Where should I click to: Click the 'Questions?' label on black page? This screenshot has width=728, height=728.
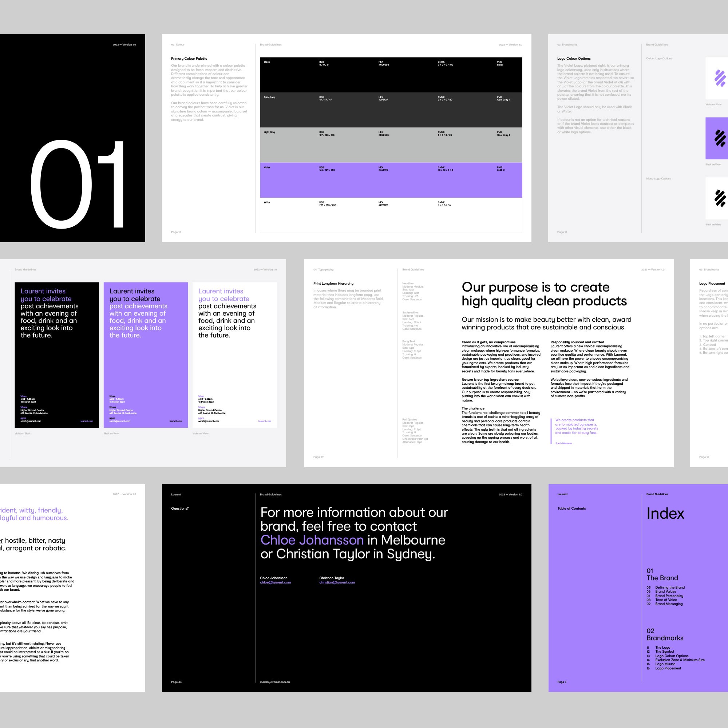pos(180,508)
